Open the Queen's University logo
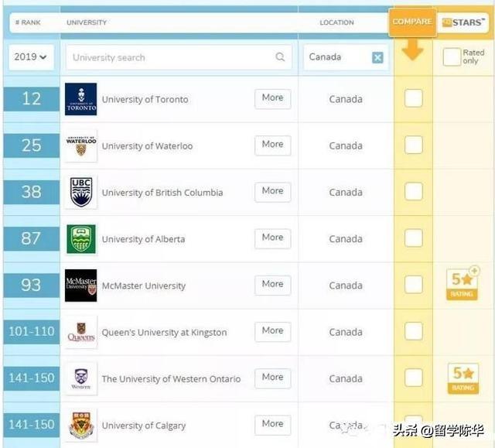 tap(80, 332)
